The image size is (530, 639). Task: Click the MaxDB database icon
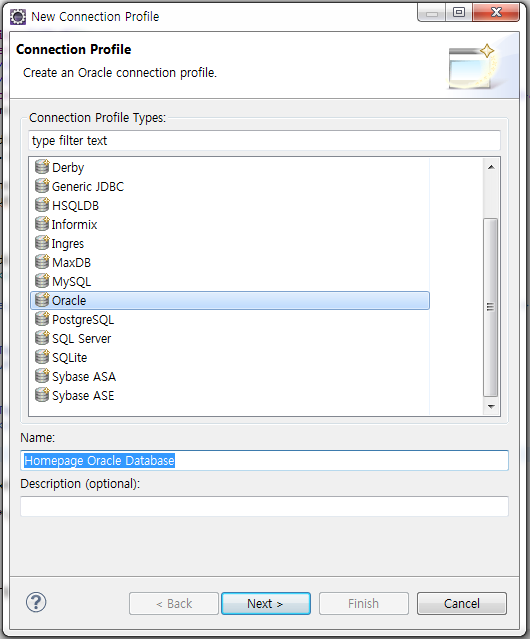tap(42, 262)
